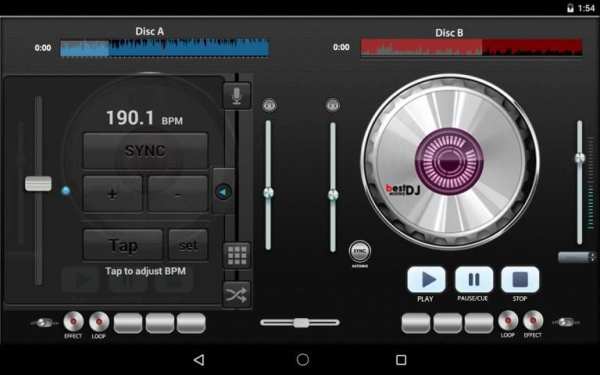
Task: Click small horizontal slider under Disc B pitch
Action: (x=577, y=257)
